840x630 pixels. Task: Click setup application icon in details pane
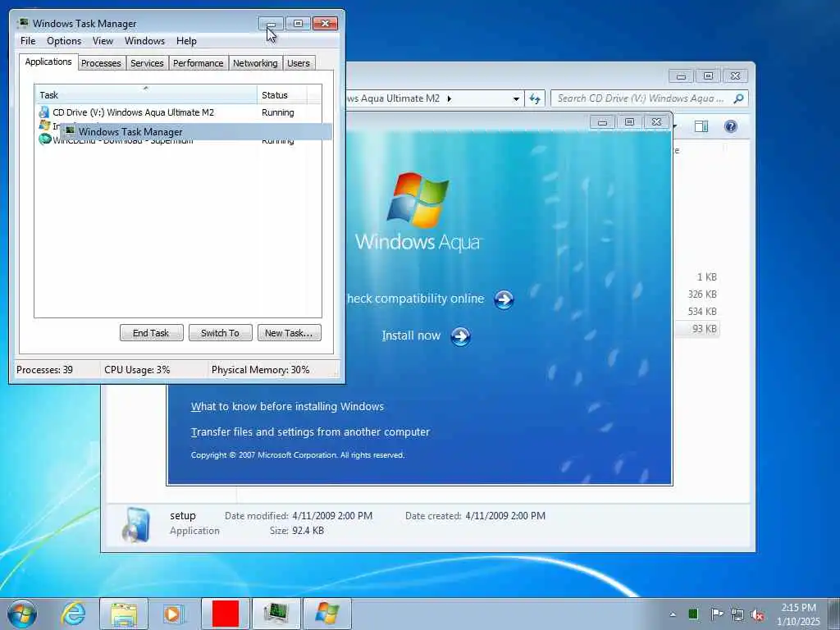click(136, 524)
